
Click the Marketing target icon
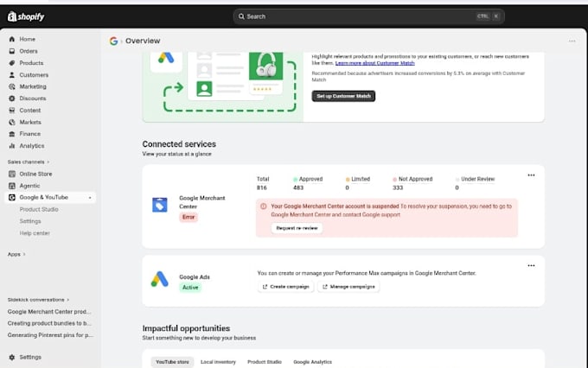click(x=12, y=86)
